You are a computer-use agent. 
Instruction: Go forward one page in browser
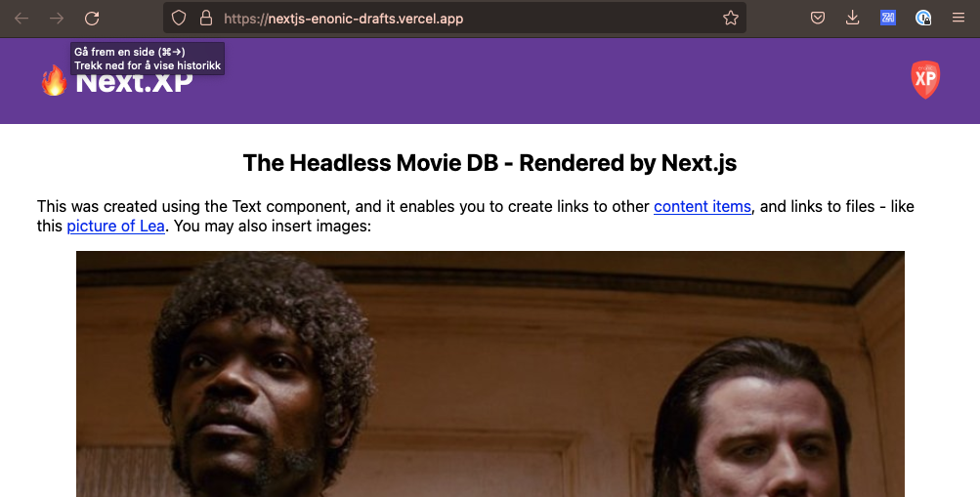coord(57,19)
